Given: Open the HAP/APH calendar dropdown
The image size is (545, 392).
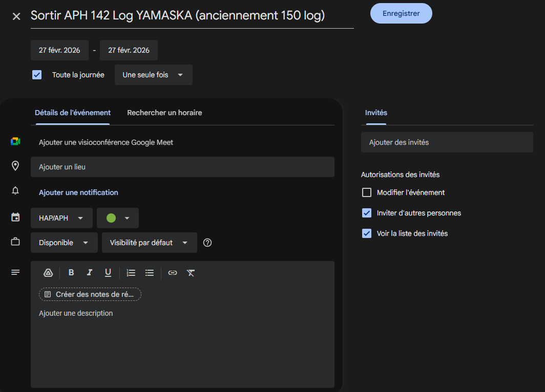Looking at the screenshot, I should (61, 218).
